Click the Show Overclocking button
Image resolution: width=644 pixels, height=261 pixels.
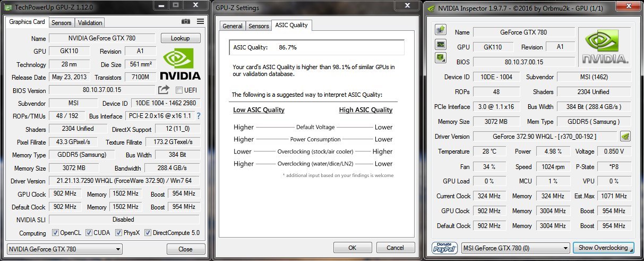[x=603, y=248]
